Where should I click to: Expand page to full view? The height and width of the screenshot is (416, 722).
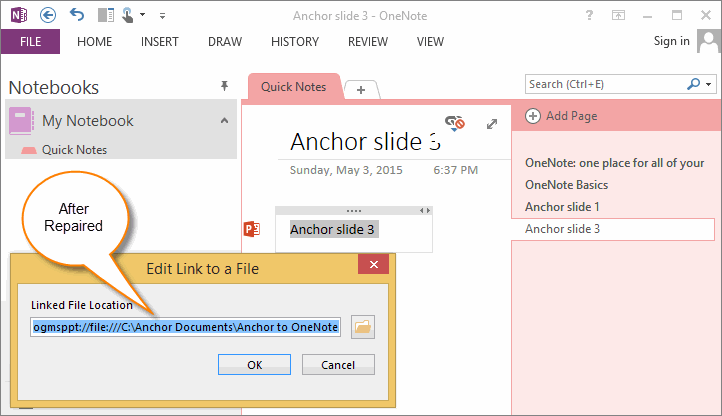click(x=492, y=123)
